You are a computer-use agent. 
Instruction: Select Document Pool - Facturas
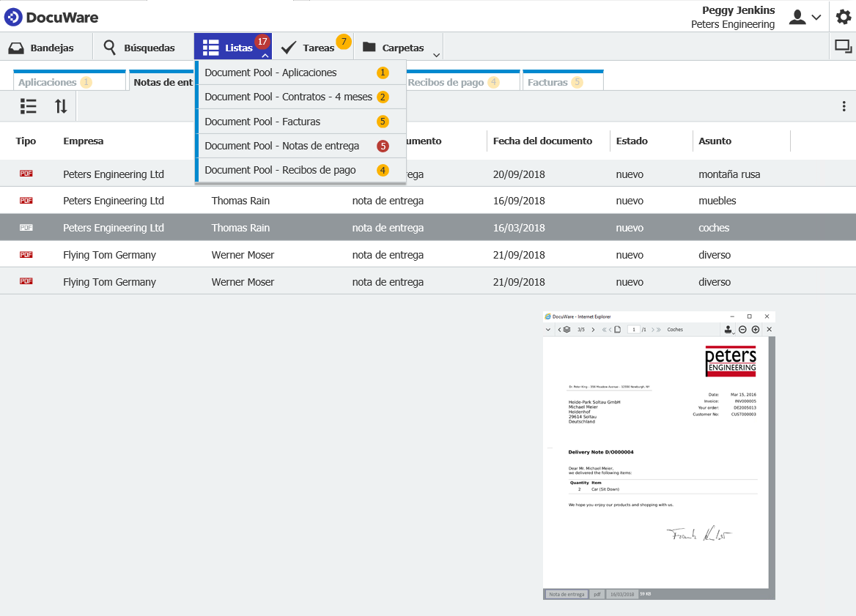[x=262, y=122]
